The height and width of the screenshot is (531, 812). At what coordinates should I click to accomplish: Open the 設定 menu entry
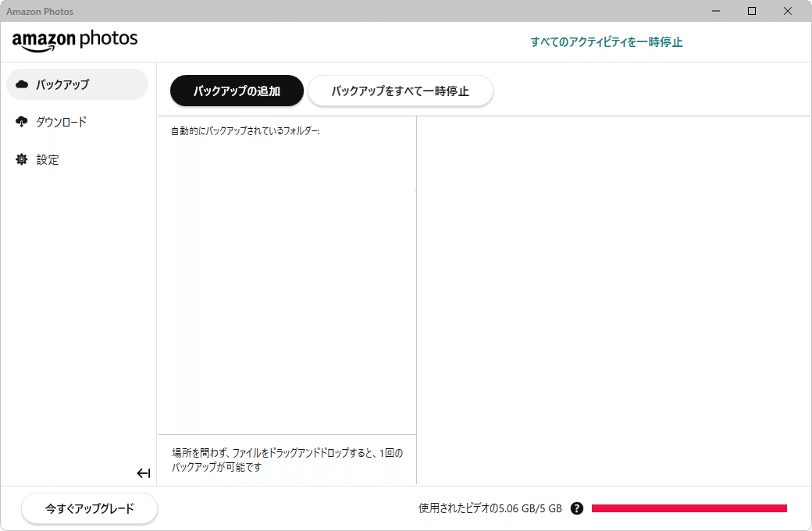pyautogui.click(x=48, y=159)
